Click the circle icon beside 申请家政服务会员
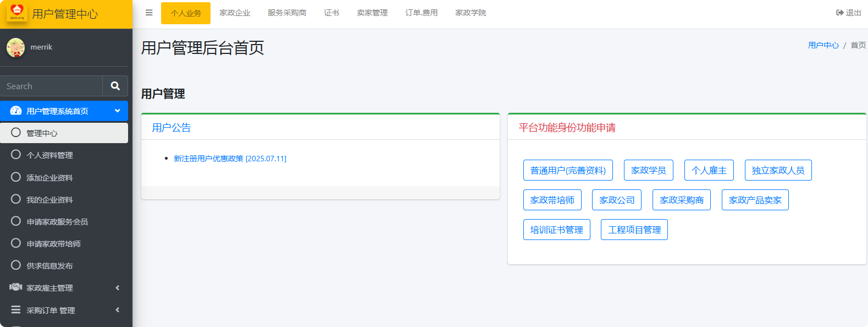The image size is (868, 327). pyautogui.click(x=16, y=221)
